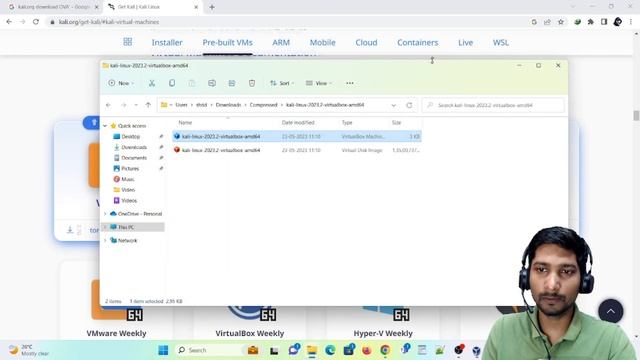Open Firefox from the taskbar

tap(367, 350)
